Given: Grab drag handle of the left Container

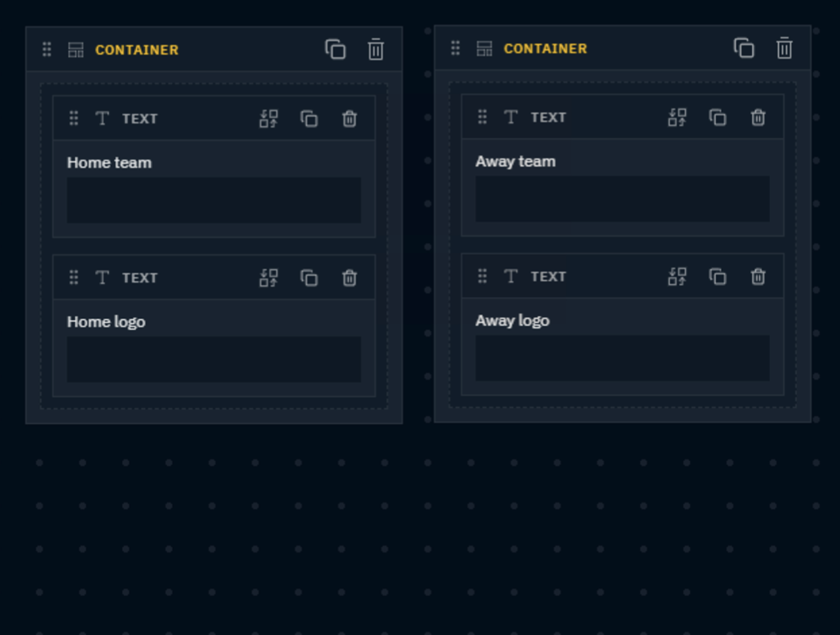Looking at the screenshot, I should pyautogui.click(x=47, y=49).
